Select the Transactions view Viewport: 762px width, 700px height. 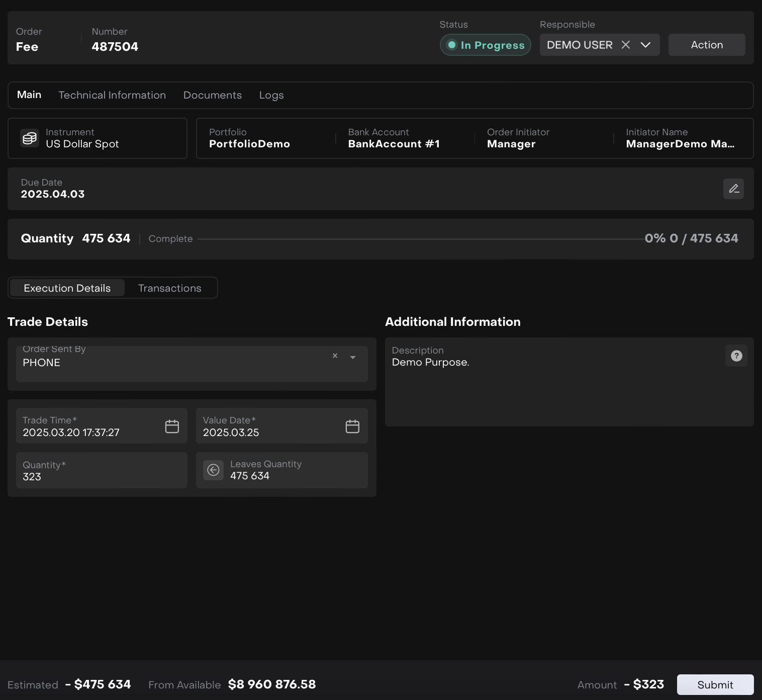pos(169,288)
